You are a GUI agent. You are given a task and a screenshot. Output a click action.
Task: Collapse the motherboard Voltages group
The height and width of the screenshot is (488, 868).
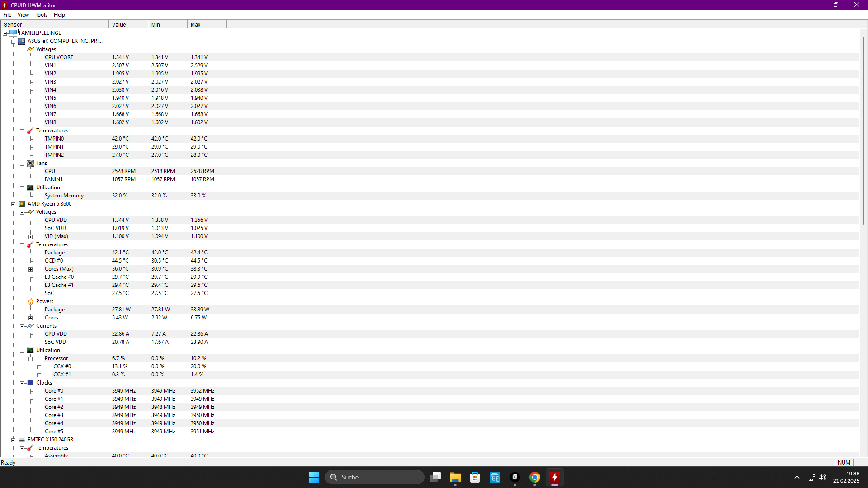pyautogui.click(x=22, y=50)
